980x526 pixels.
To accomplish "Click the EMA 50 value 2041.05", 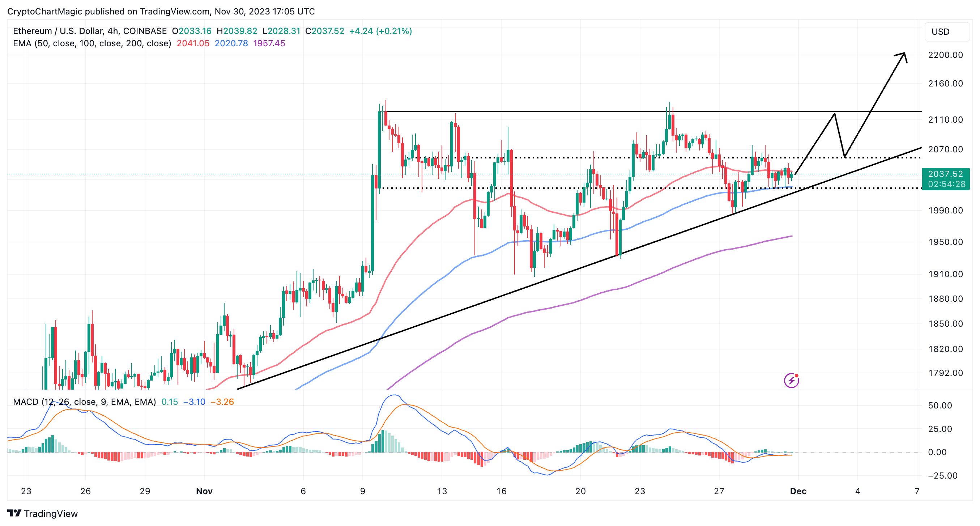I will tap(193, 43).
